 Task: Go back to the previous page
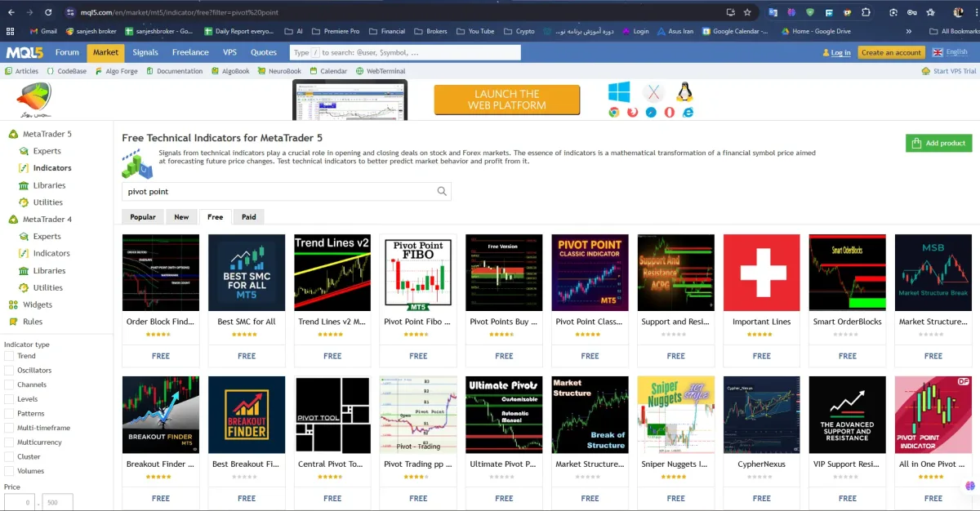11,12
